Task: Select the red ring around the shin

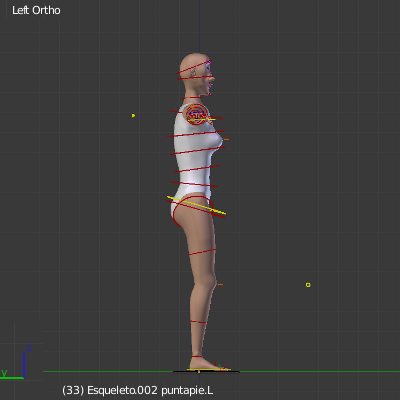Action: click(x=198, y=322)
